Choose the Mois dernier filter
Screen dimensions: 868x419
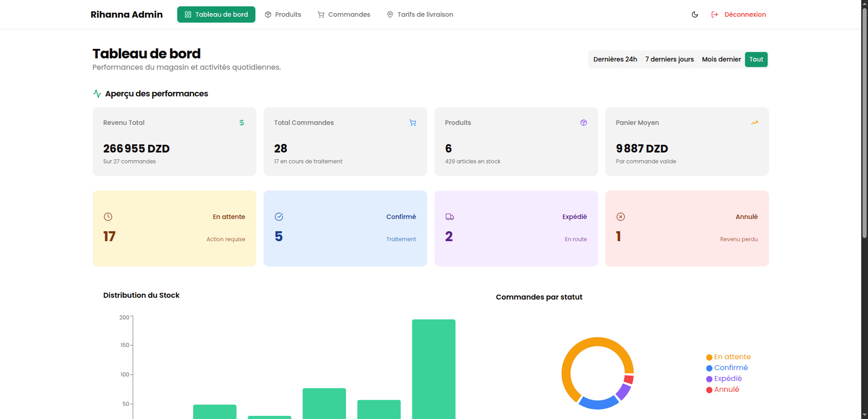(x=722, y=59)
